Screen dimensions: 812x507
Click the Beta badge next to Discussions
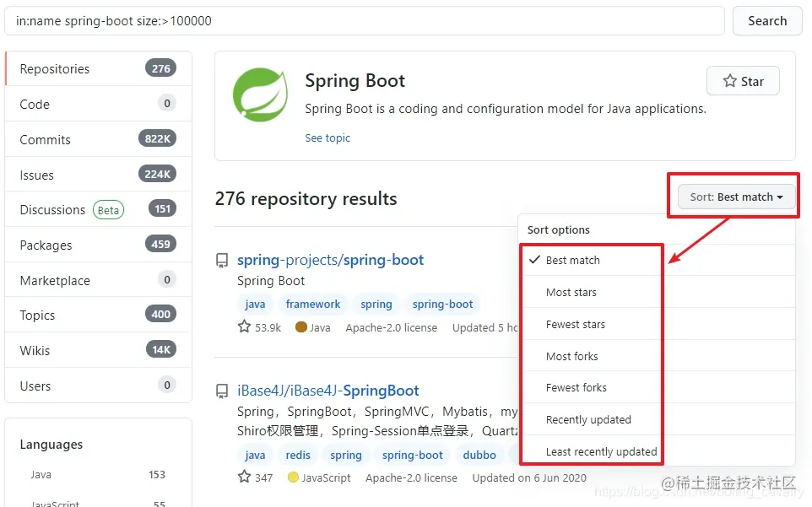108,210
